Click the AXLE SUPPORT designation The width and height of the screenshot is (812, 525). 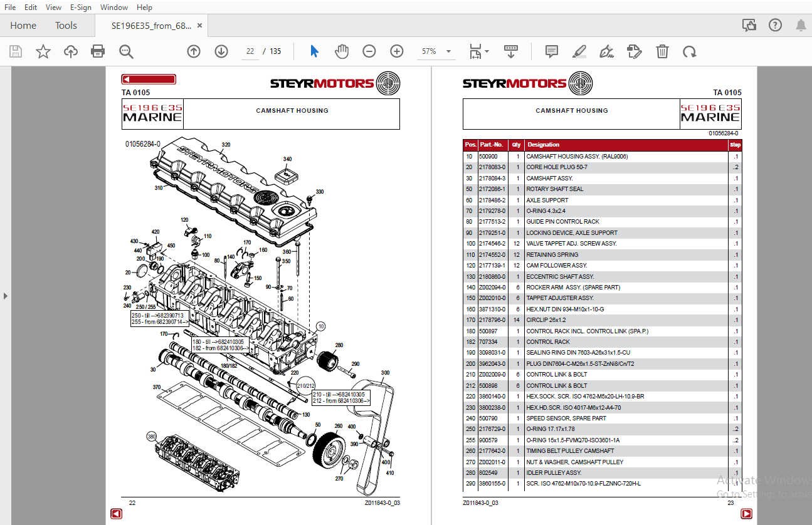(x=547, y=200)
